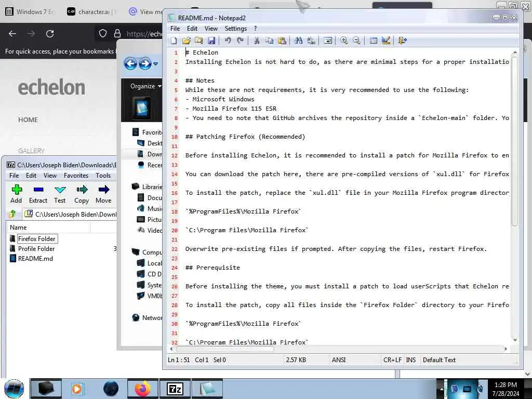The width and height of the screenshot is (532, 399).
Task: Click Zoom Out magnifier in Notepad2 toolbar
Action: 356,41
